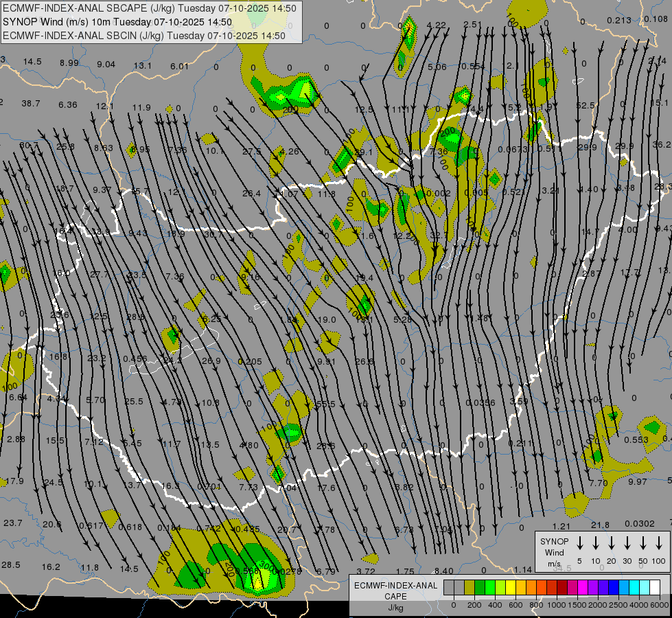Screen dimensions: 672x618
Task: Click the ECMWF-INDEX-ANAL CAPE legend label
Action: point(395,591)
